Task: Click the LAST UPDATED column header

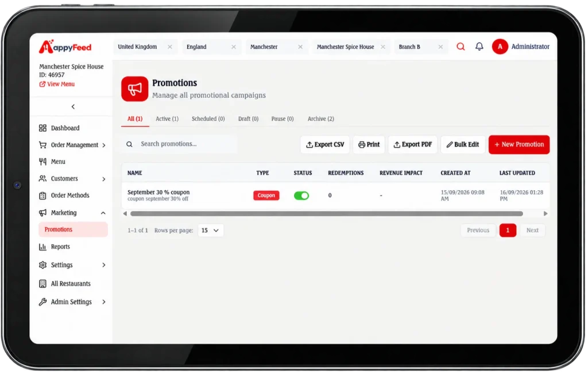Action: [517, 173]
